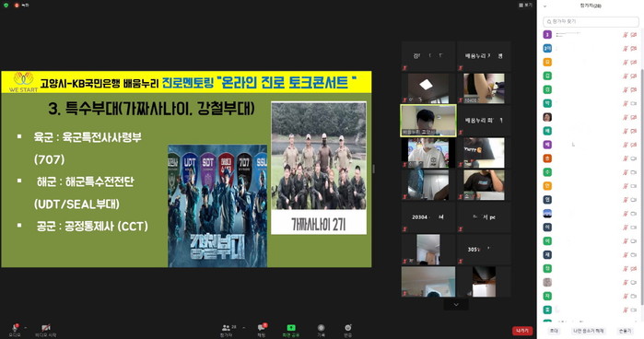Screen dimensions: 644x339
Task: Start video with the crossed camera icon
Action: 45,328
